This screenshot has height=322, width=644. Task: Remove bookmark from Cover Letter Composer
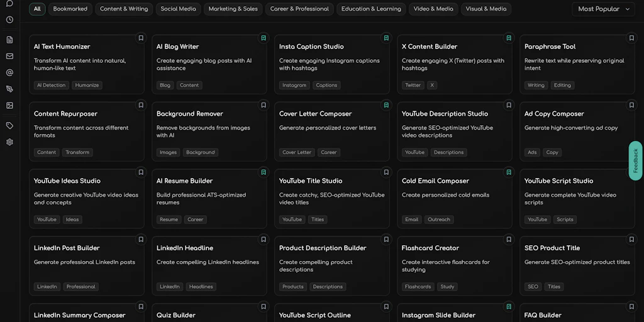click(386, 105)
